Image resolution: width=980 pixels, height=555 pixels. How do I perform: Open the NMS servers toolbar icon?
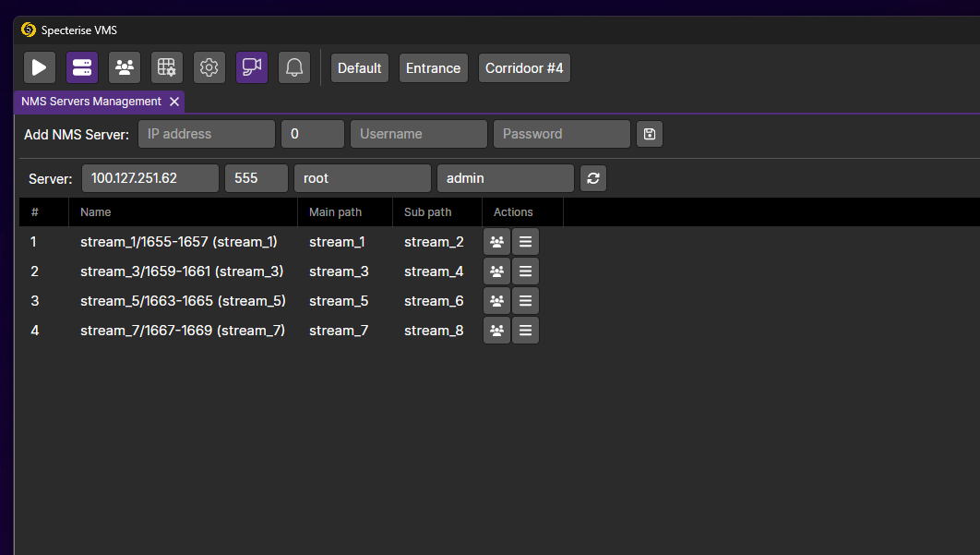(x=82, y=67)
